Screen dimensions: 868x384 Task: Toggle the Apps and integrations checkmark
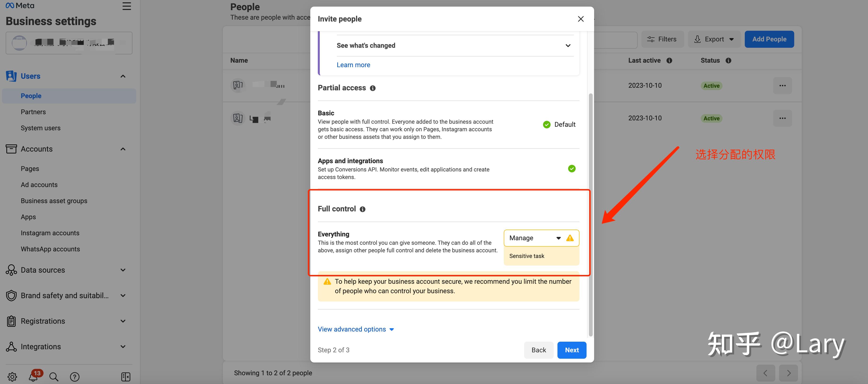[571, 168]
